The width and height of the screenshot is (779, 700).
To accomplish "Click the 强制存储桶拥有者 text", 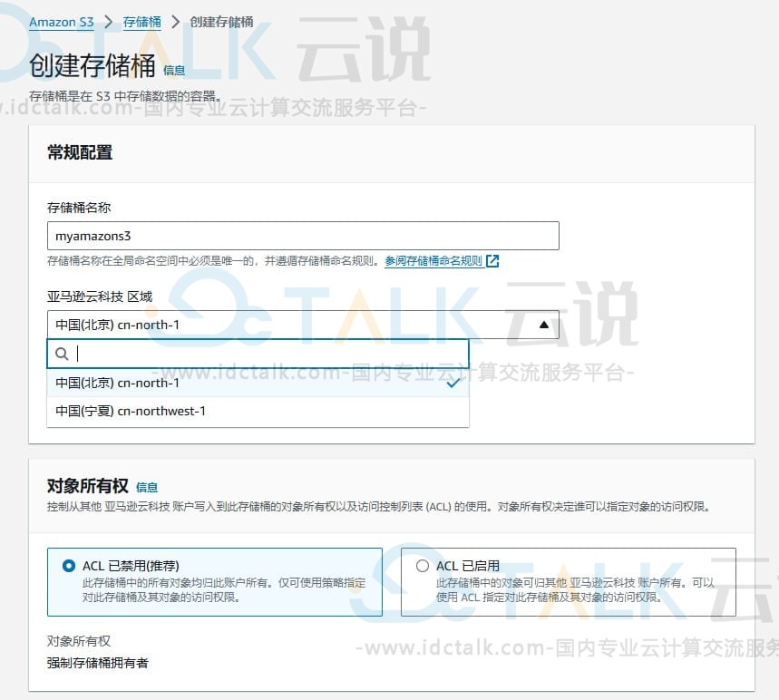I will click(x=98, y=663).
